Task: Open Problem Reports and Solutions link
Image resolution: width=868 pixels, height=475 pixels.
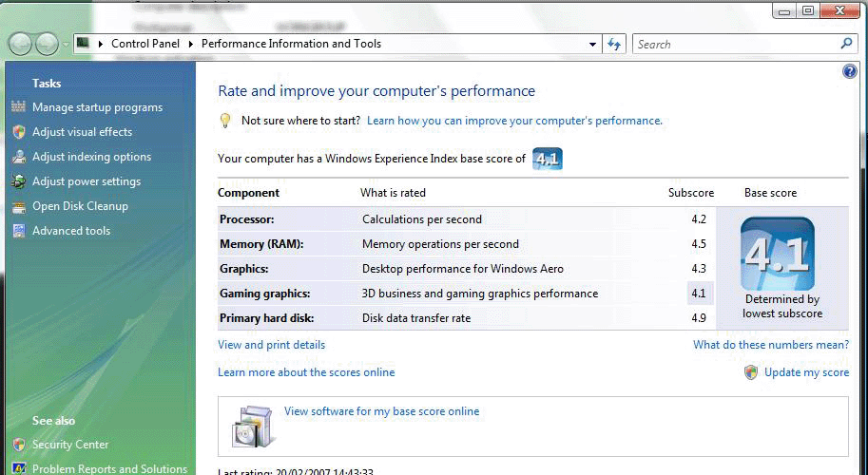Action: [109, 468]
